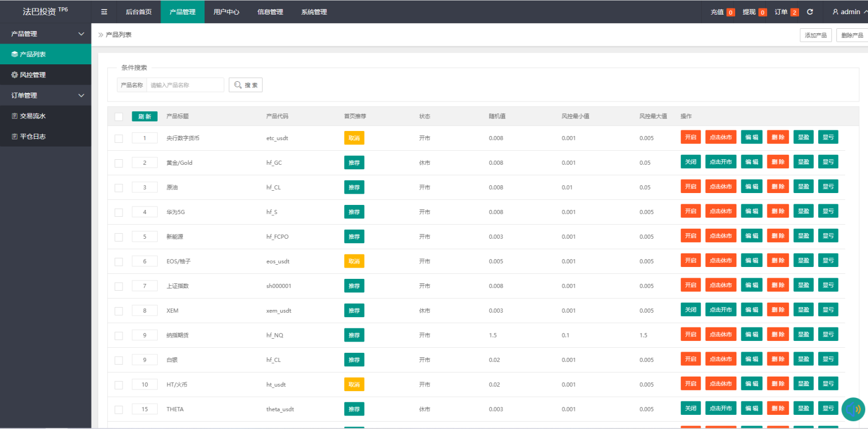Click the yellow 取消 badge for EOS/柚子

pos(354,261)
